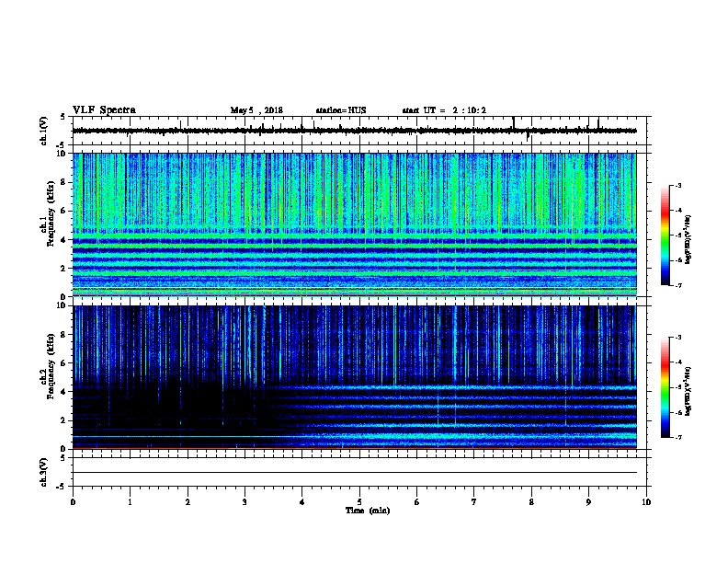This screenshot has height=563, width=728.
Task: Click tick label "1" on Time axis
Action: [130, 502]
